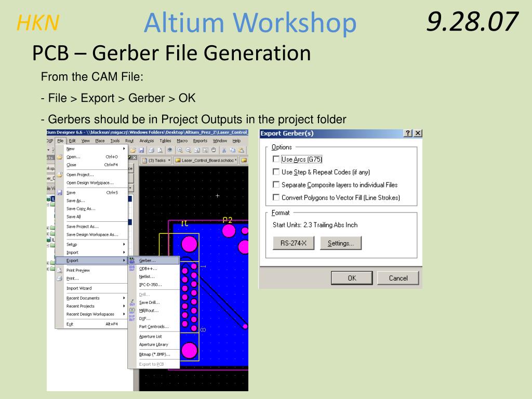Viewport: 532px width, 399px height.
Task: Open format Settings... button
Action: pos(341,243)
